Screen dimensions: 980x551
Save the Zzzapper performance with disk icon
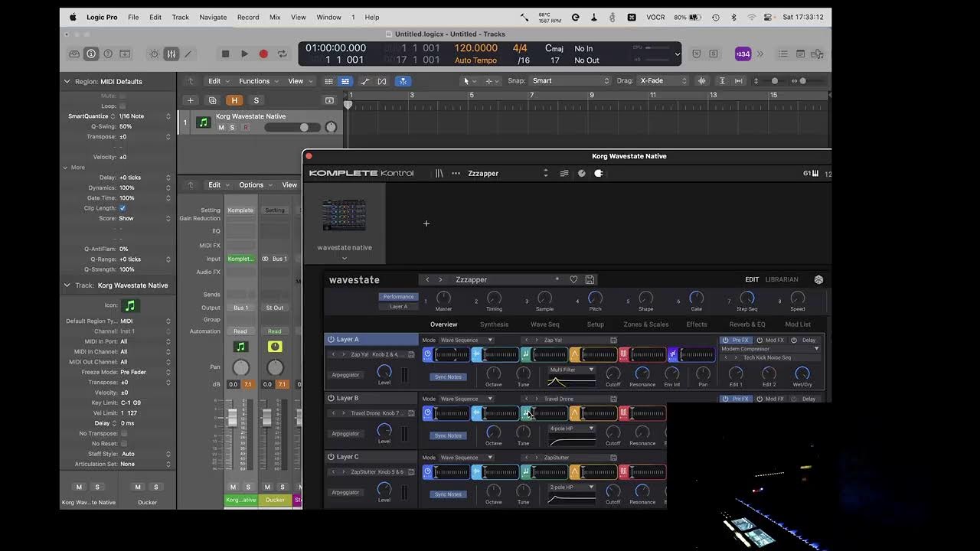590,280
